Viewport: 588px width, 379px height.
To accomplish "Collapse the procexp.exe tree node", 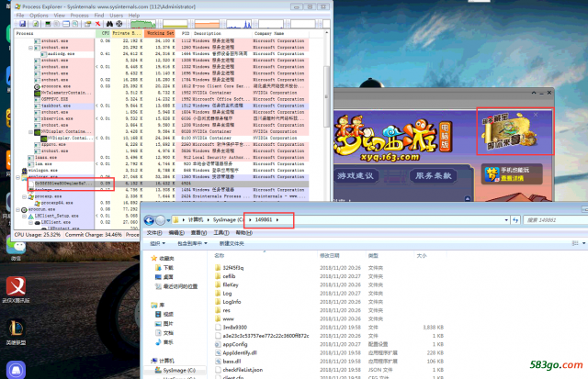I will pos(25,196).
